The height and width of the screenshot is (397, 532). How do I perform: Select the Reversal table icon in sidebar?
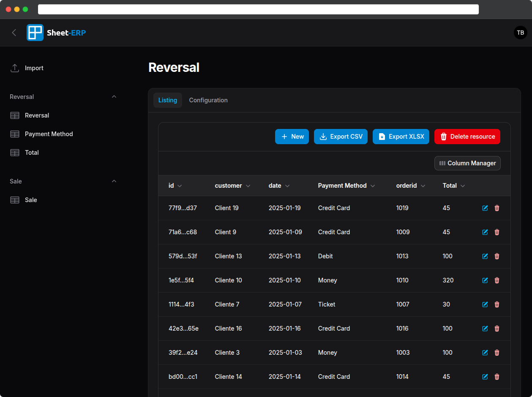point(15,115)
